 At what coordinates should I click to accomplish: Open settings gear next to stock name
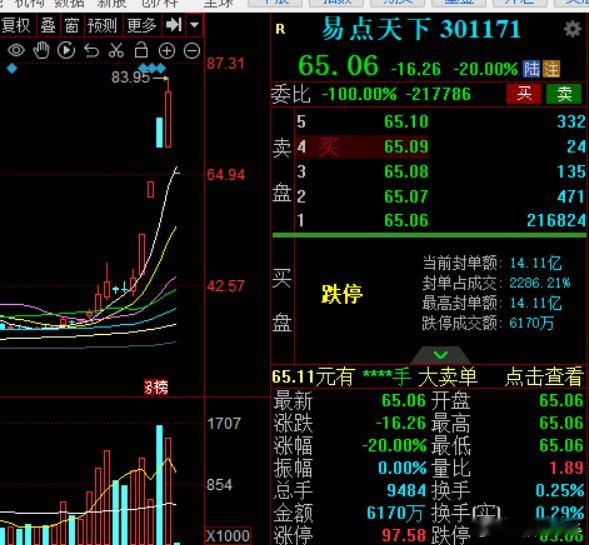coord(572,29)
